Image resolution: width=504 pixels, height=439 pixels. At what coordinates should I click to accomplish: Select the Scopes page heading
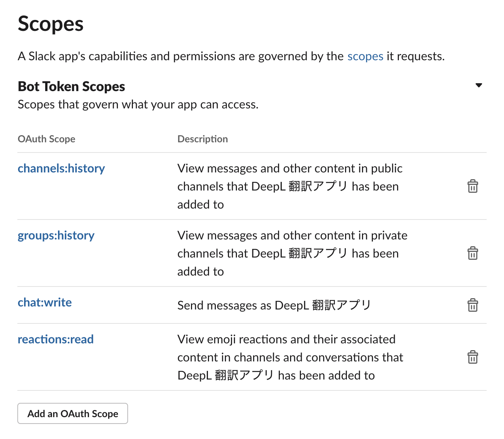click(50, 24)
